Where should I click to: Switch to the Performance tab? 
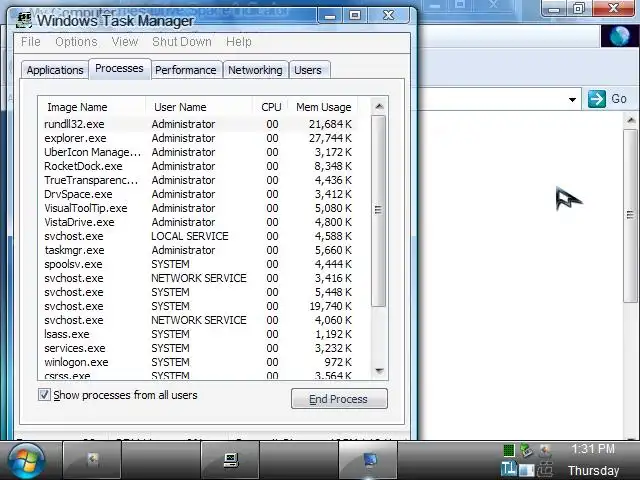point(186,70)
